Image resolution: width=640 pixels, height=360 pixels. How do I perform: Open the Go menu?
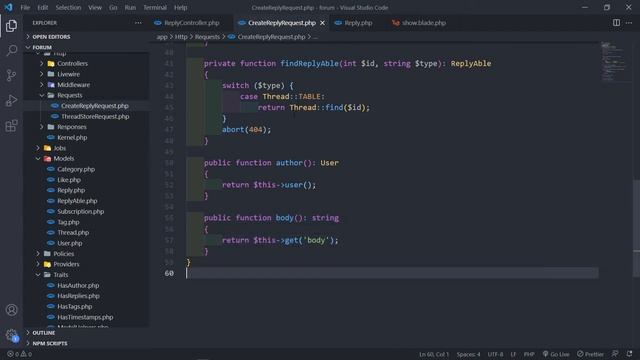(113, 7)
